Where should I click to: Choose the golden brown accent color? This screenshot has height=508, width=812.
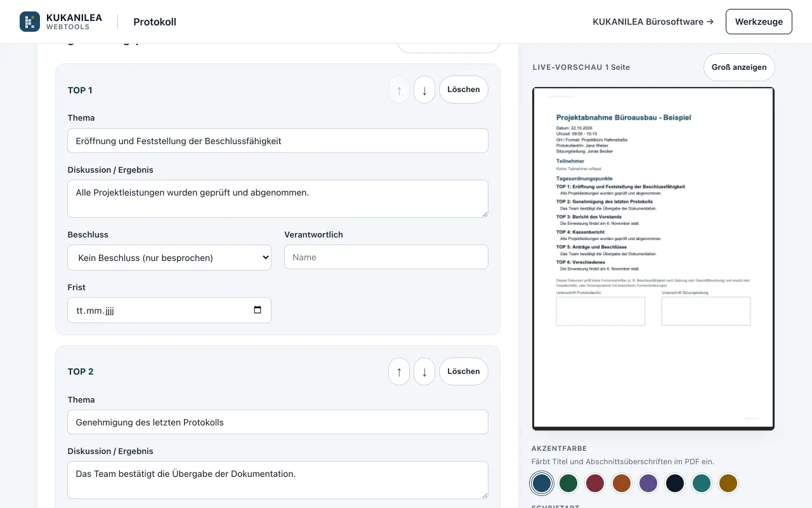(x=728, y=484)
